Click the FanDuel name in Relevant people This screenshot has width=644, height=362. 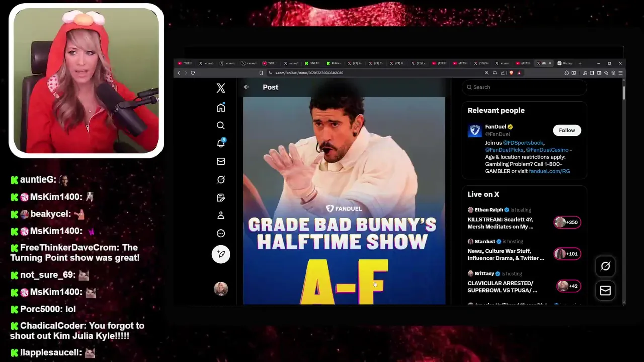[495, 127]
